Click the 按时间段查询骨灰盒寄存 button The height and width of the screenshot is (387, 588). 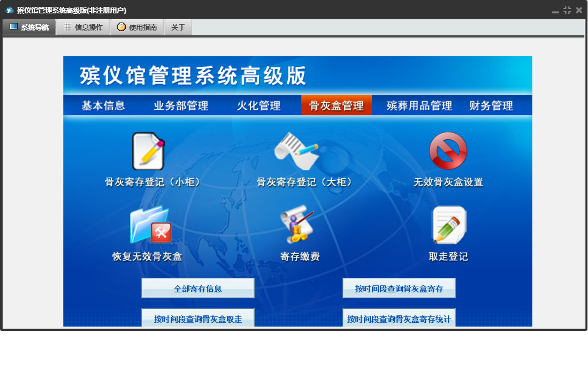(399, 289)
